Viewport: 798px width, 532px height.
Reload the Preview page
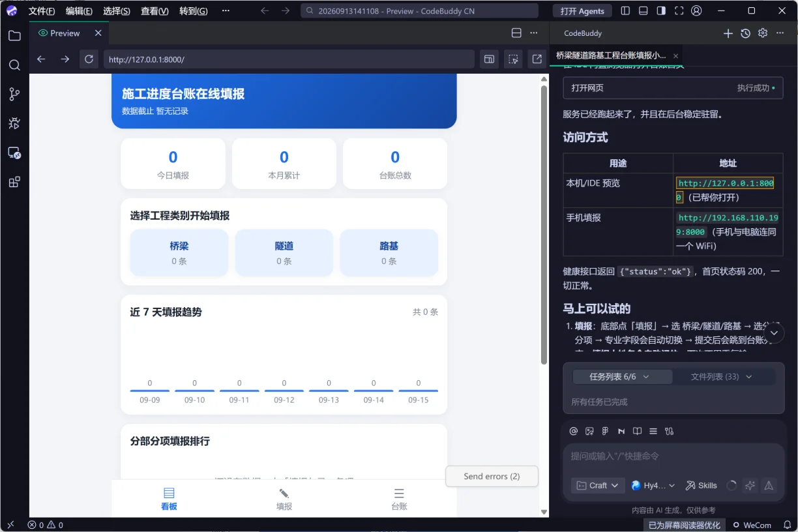(89, 59)
